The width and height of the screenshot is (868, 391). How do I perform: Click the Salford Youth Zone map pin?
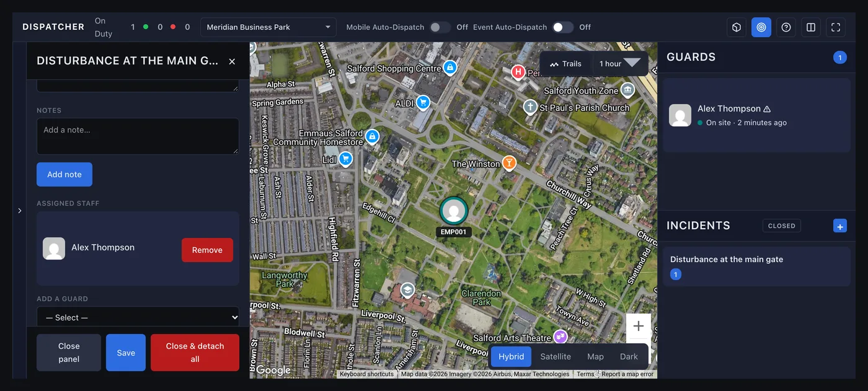point(627,90)
